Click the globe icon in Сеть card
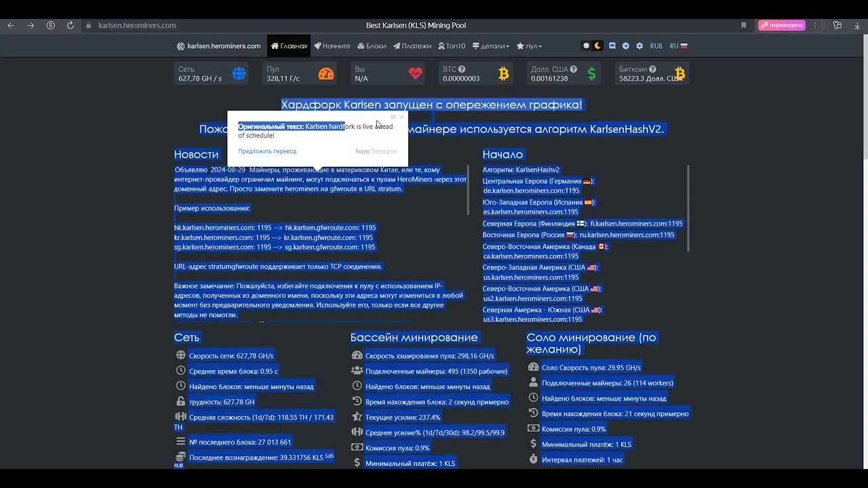 click(x=239, y=74)
